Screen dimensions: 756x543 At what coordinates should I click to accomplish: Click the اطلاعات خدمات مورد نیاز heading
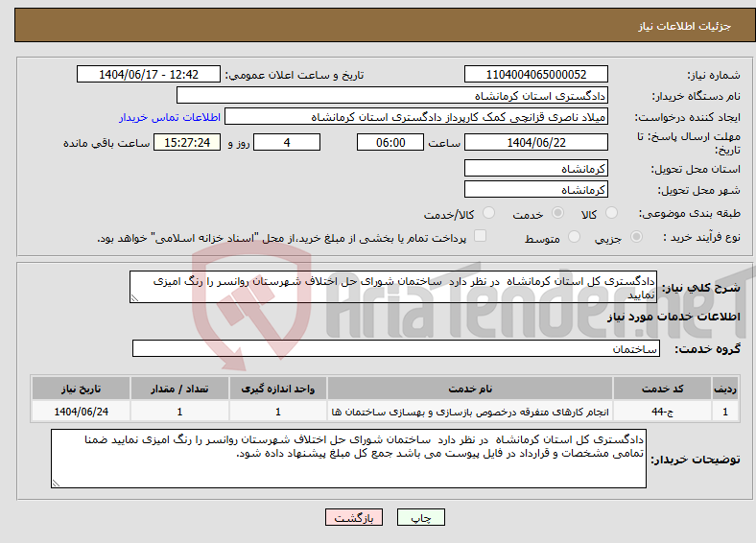673,317
